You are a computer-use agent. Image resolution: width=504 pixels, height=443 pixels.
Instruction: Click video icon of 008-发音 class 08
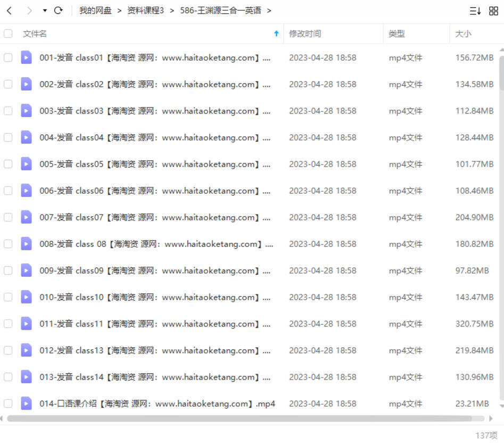(x=27, y=244)
